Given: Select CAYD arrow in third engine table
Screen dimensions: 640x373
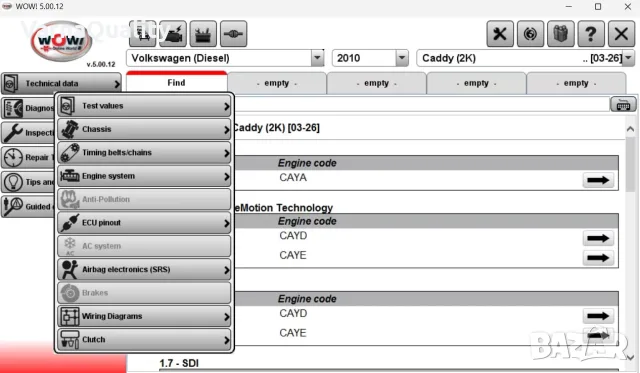Looking at the screenshot, I should click(598, 315).
